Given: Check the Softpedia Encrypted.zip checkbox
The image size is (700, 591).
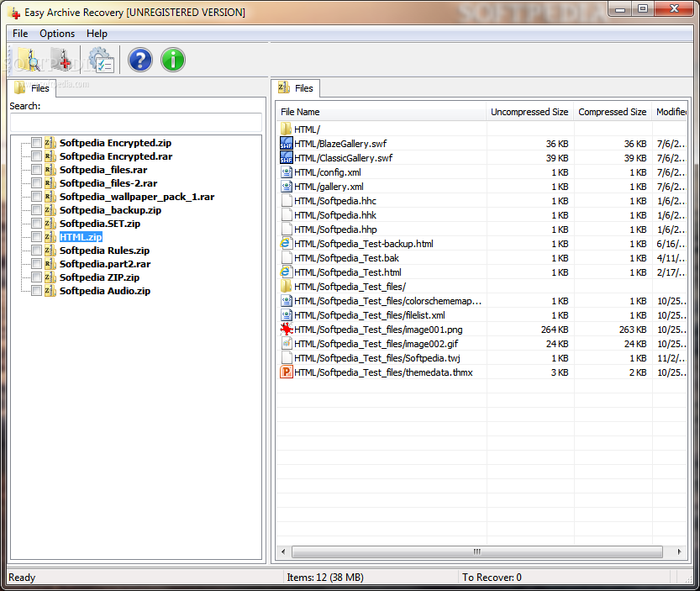Looking at the screenshot, I should [x=37, y=143].
